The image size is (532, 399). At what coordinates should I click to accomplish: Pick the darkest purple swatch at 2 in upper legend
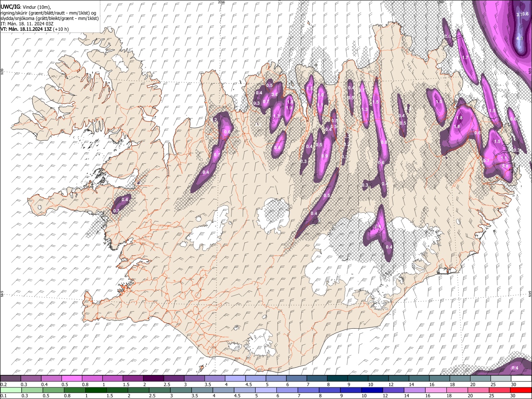153,379
